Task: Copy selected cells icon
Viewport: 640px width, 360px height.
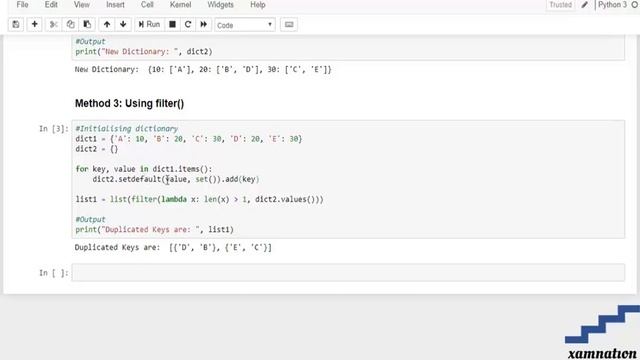Action: point(70,24)
